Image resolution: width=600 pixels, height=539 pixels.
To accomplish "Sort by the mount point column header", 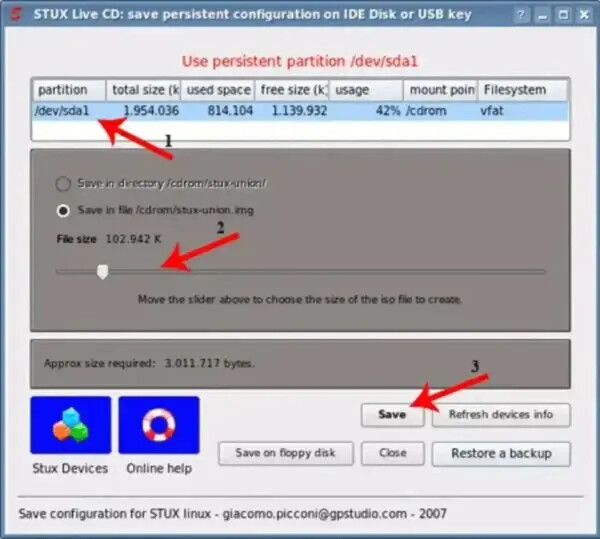I will [440, 90].
